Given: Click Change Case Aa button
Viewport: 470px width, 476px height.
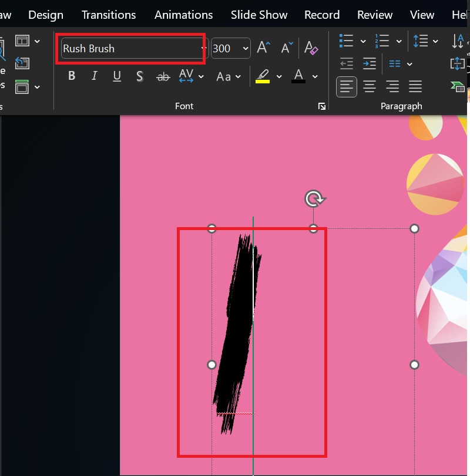Looking at the screenshot, I should [x=224, y=76].
